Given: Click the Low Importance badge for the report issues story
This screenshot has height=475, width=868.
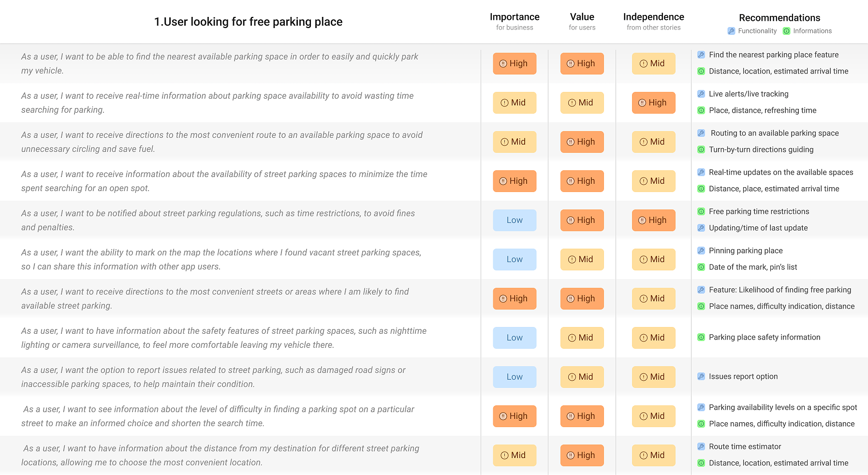Looking at the screenshot, I should (515, 377).
